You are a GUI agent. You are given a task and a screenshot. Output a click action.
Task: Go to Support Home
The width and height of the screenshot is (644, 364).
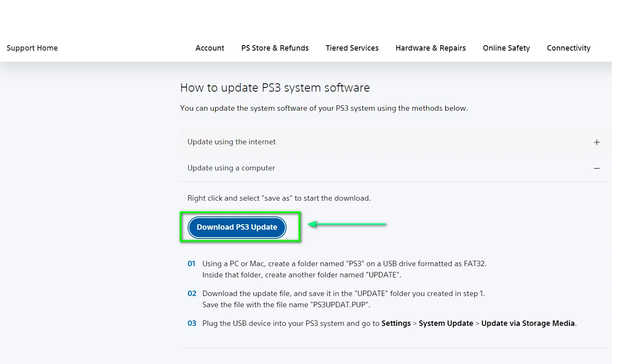[32, 48]
